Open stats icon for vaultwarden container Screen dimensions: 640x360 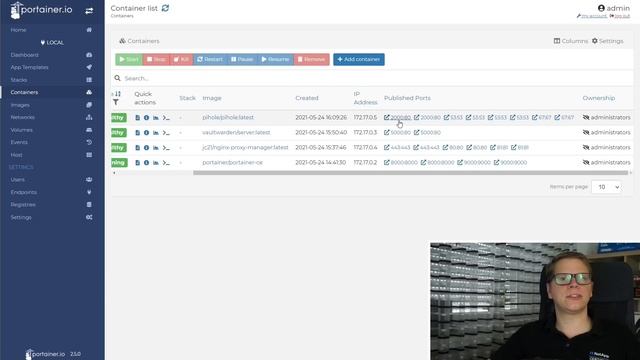pyautogui.click(x=156, y=133)
